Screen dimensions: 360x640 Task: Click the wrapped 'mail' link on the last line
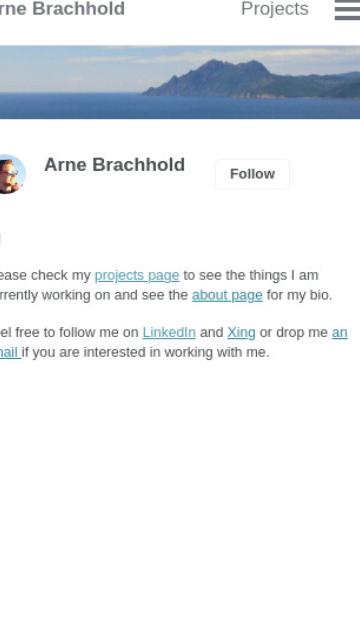(x=10, y=352)
